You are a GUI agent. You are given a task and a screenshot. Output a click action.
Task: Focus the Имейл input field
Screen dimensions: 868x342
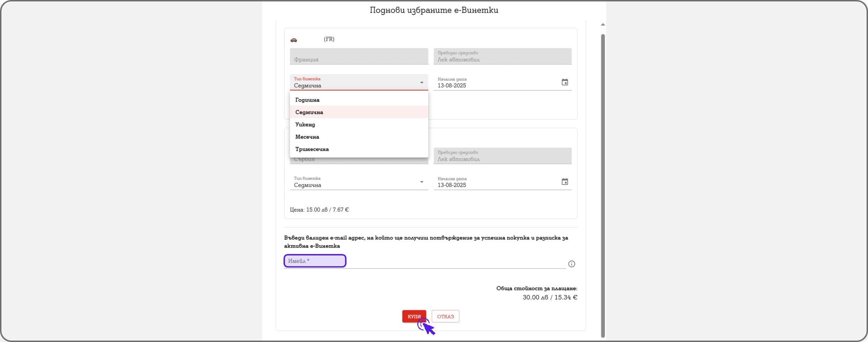tap(423, 261)
